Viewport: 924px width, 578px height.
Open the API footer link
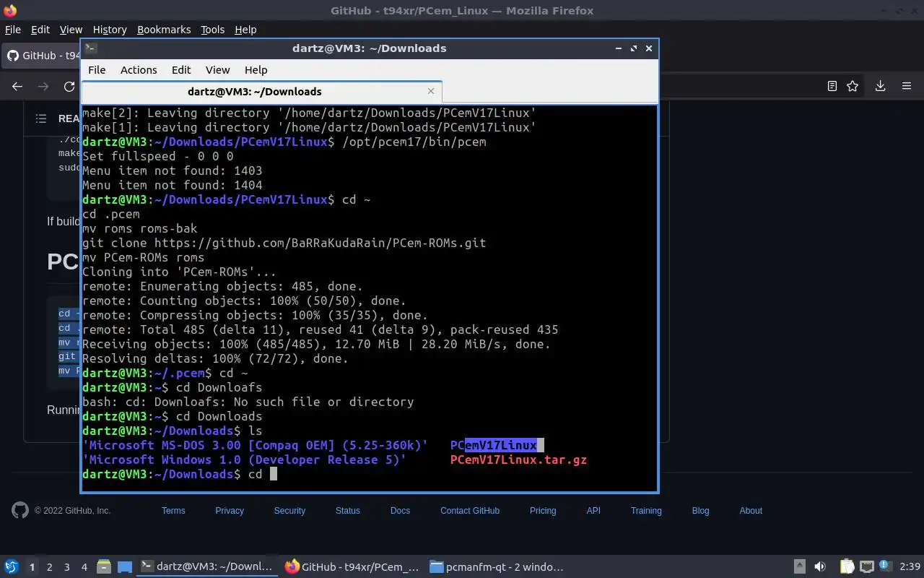(593, 511)
